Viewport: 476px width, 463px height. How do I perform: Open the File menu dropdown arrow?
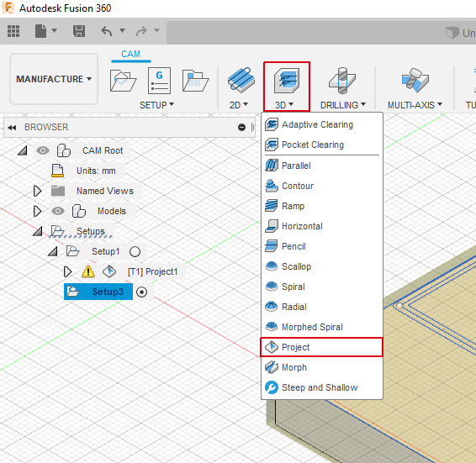[55, 30]
